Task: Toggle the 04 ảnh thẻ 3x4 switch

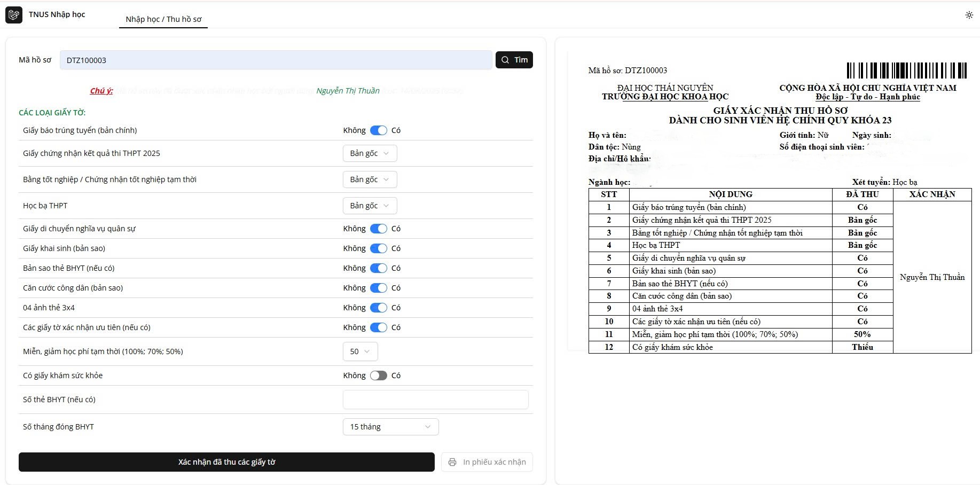Action: click(x=378, y=308)
